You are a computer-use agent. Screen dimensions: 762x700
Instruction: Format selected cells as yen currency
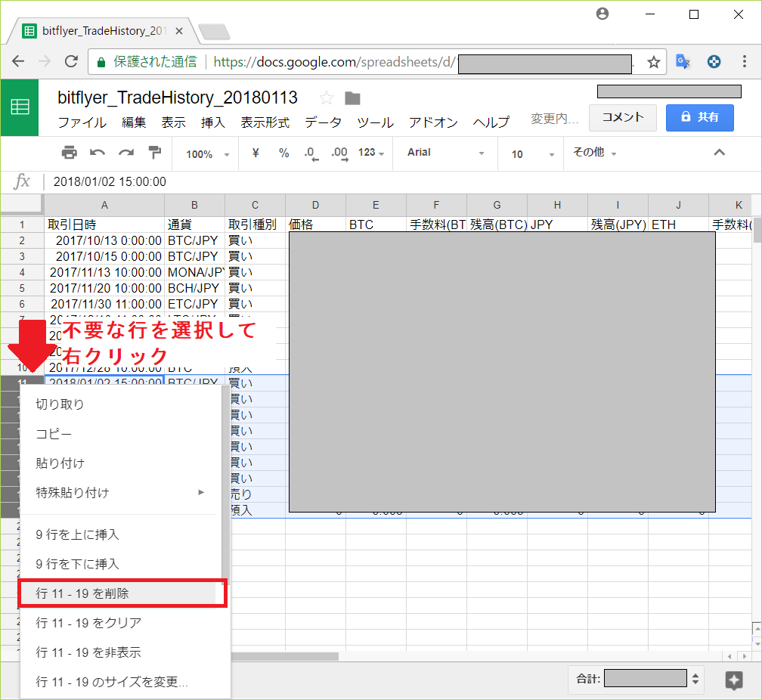(x=255, y=153)
